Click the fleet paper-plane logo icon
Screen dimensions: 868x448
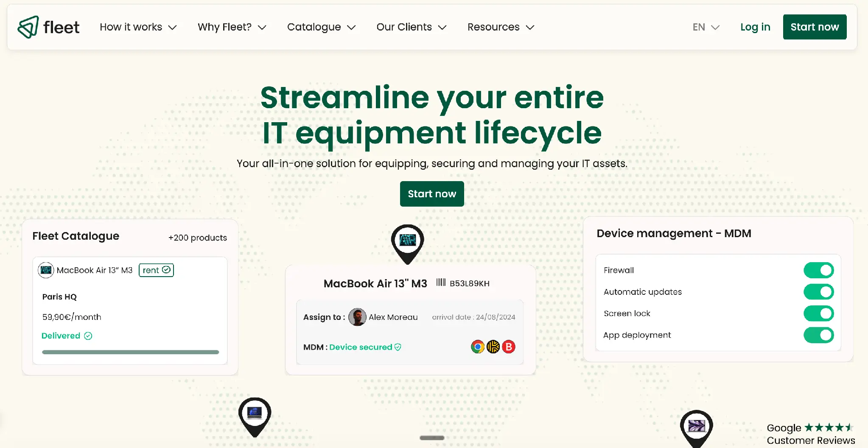click(28, 27)
